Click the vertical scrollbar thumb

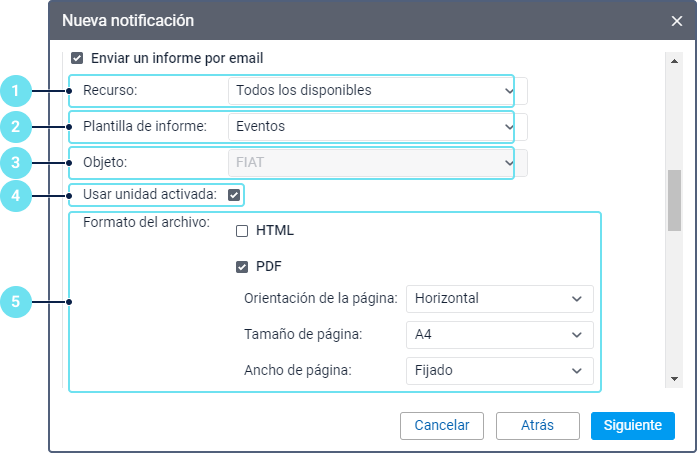[x=674, y=201]
